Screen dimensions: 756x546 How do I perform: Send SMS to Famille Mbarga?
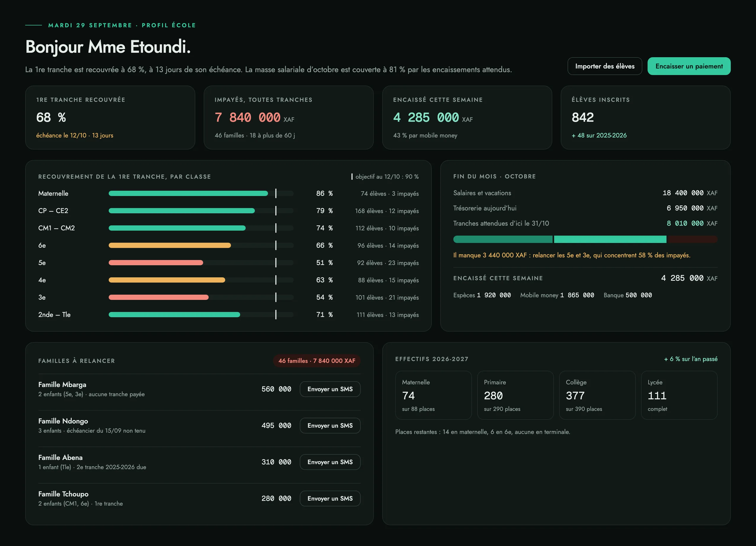click(330, 389)
